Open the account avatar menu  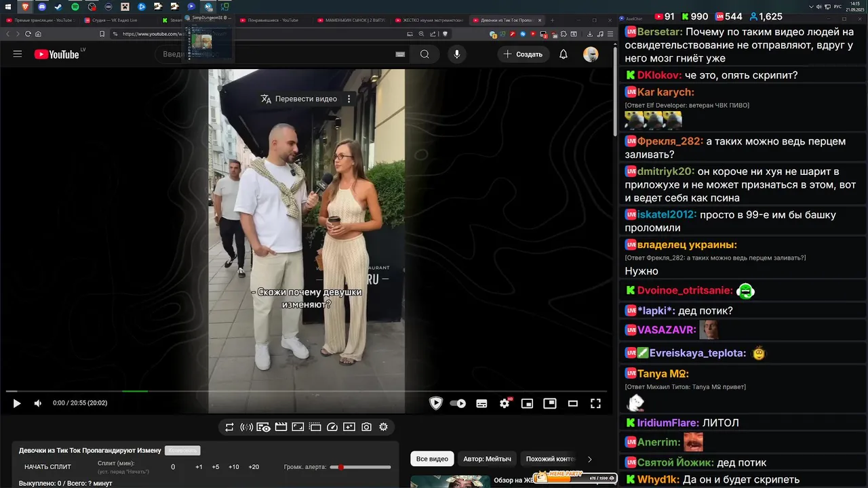591,54
